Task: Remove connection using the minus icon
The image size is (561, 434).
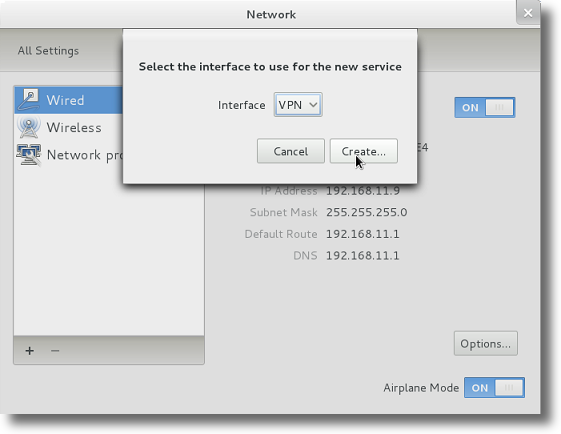Action: (x=55, y=351)
